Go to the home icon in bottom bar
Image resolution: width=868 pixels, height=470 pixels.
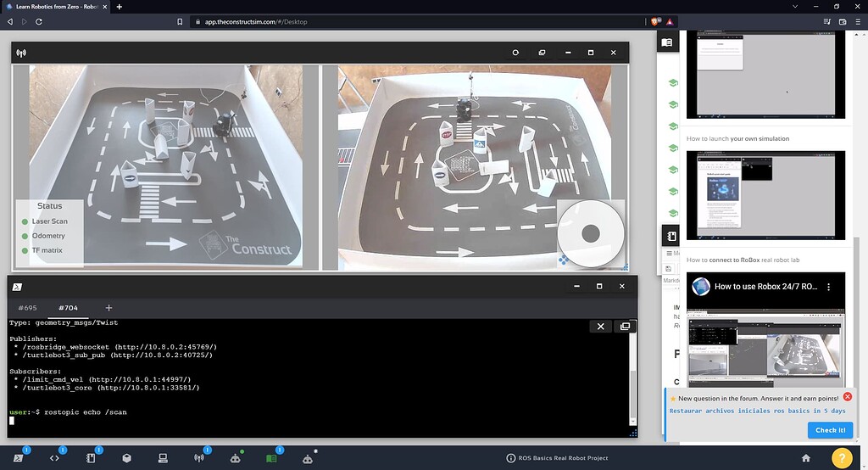[x=806, y=458]
